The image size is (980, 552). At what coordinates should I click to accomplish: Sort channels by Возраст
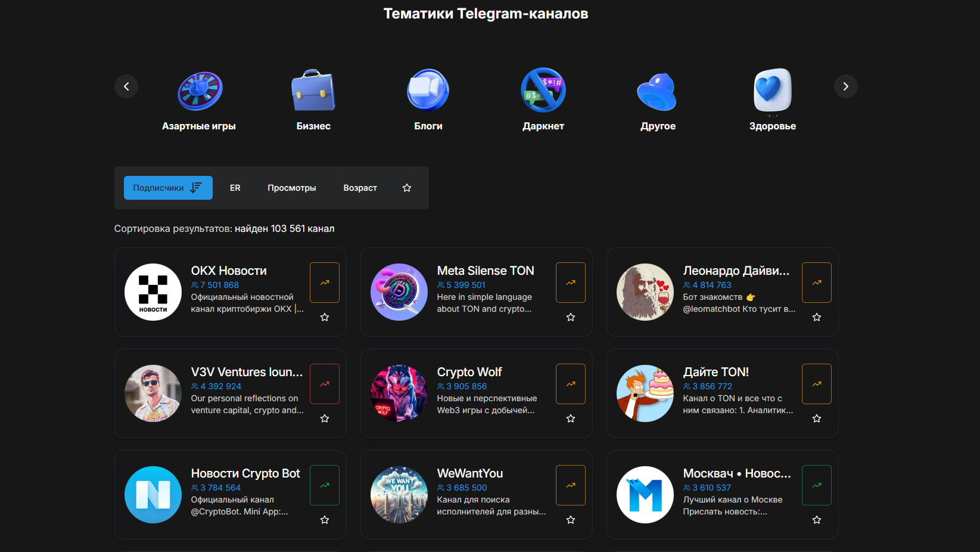(x=360, y=188)
